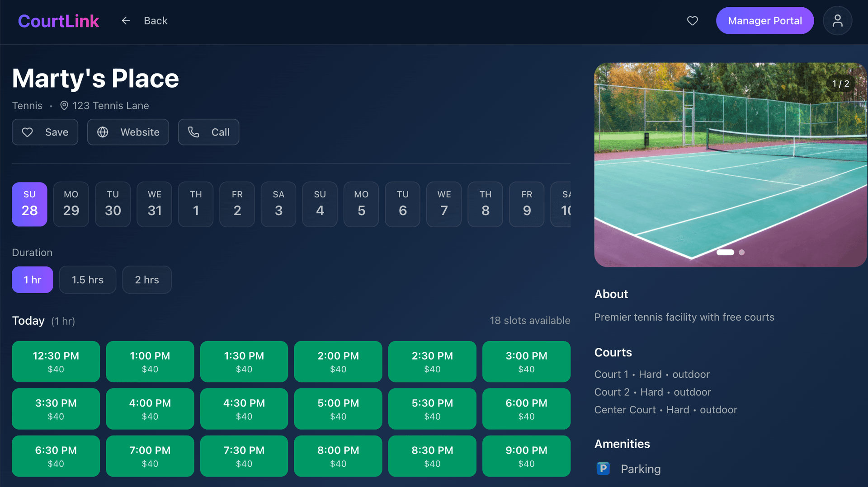This screenshot has height=487, width=868.
Task: Click the location pin beside 123 Tennis Lane
Action: 64,106
